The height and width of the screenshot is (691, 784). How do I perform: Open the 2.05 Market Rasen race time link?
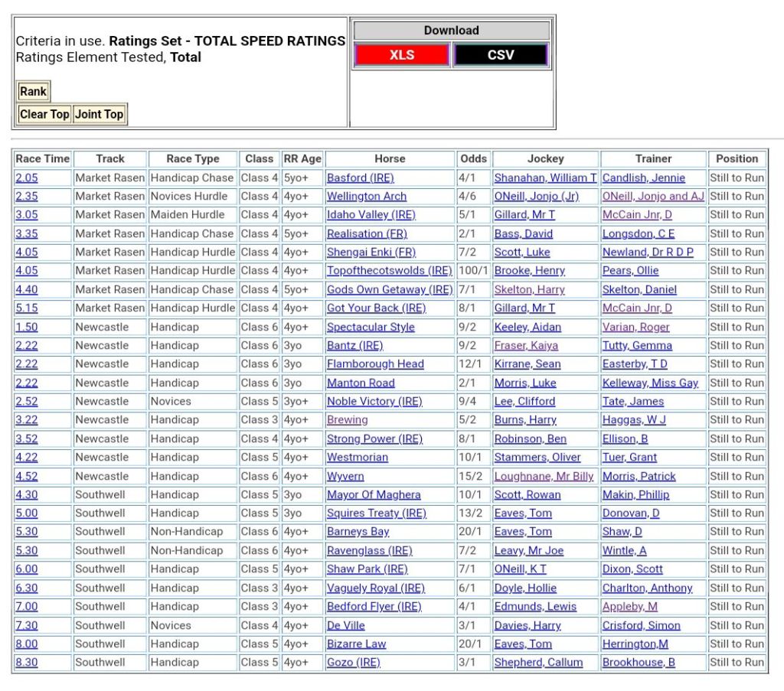[26, 178]
